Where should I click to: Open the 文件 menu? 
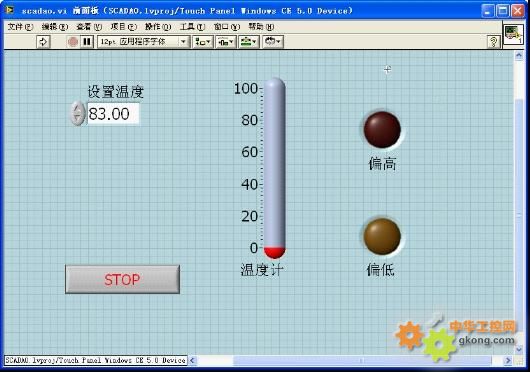coord(20,27)
